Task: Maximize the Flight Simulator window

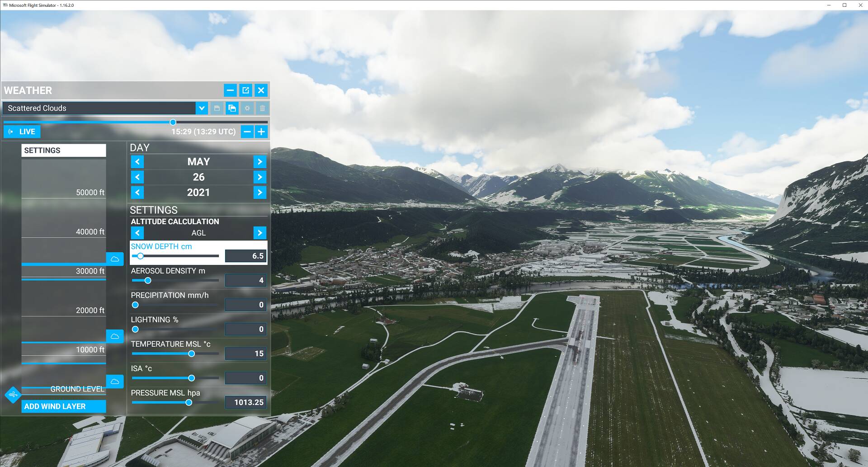Action: click(844, 5)
